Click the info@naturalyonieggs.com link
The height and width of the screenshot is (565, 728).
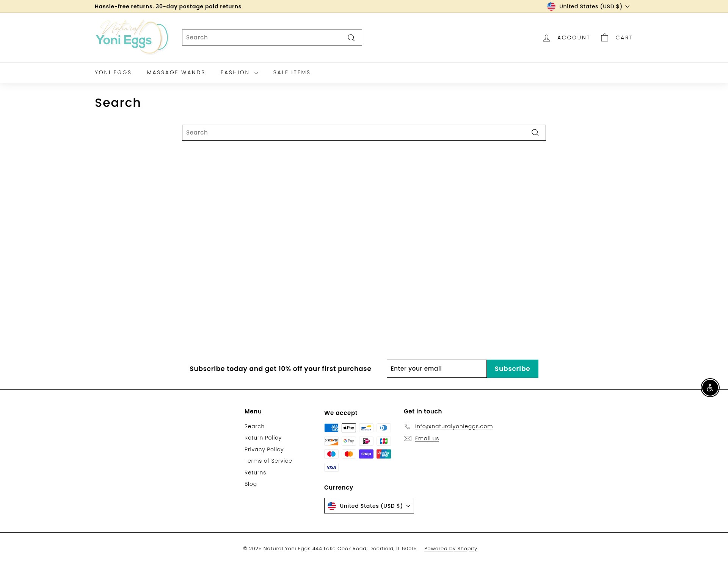(454, 427)
